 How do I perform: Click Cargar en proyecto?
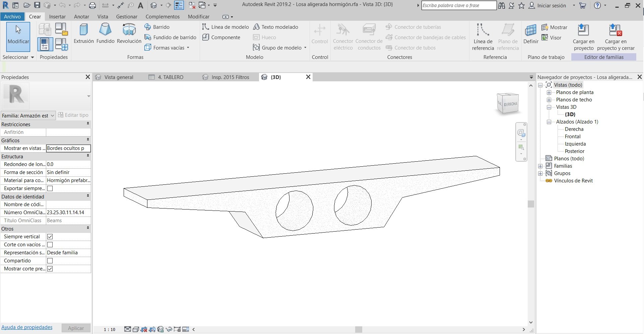point(583,37)
